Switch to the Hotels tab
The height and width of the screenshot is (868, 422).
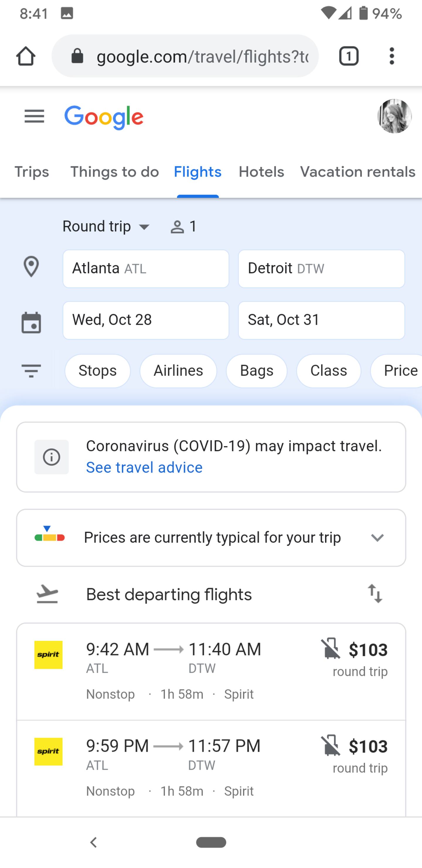(261, 172)
